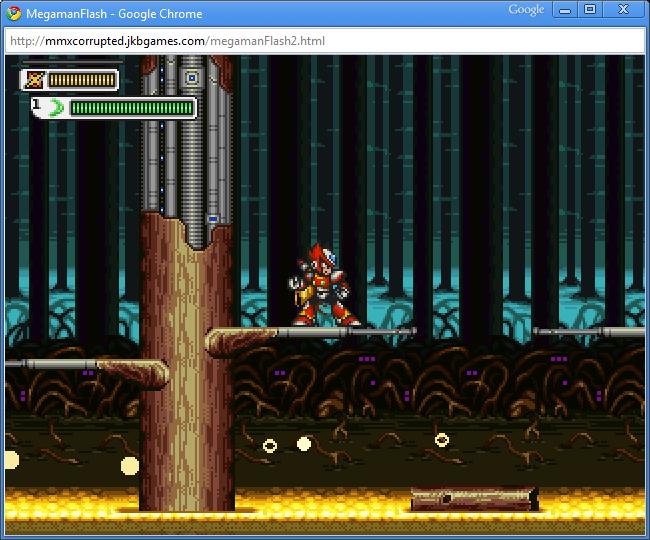
Task: Click the fallen log floating in lava
Action: point(474,499)
